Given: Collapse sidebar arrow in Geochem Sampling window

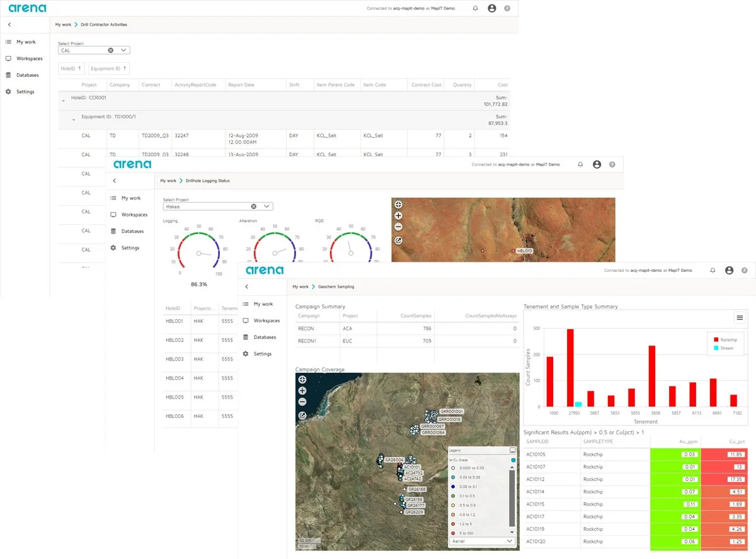Looking at the screenshot, I should tap(246, 286).
